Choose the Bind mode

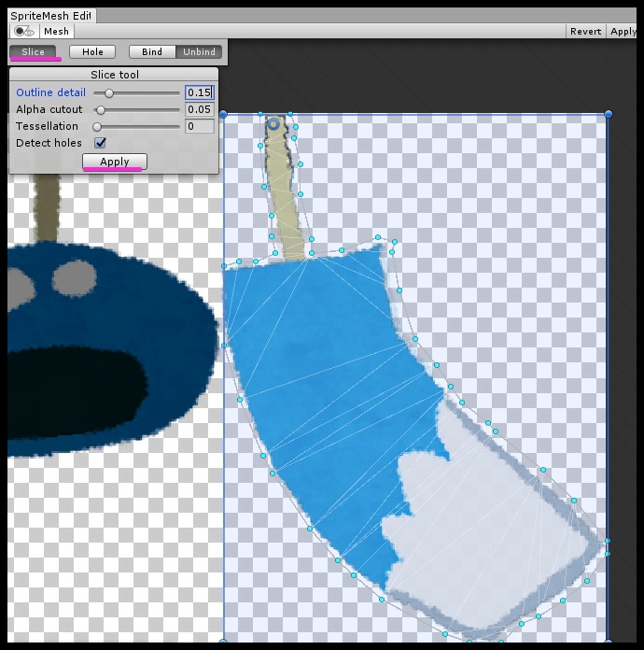(x=152, y=52)
